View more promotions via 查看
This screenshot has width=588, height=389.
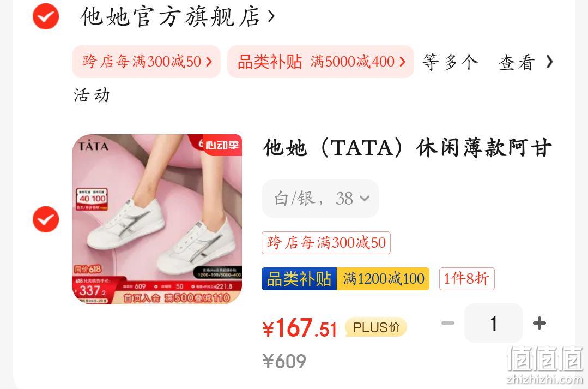[x=517, y=62]
